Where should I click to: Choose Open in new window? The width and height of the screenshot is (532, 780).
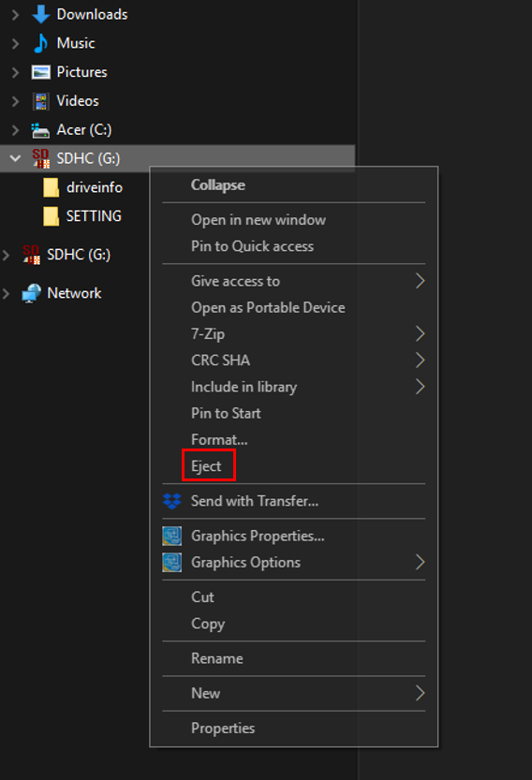click(x=259, y=220)
